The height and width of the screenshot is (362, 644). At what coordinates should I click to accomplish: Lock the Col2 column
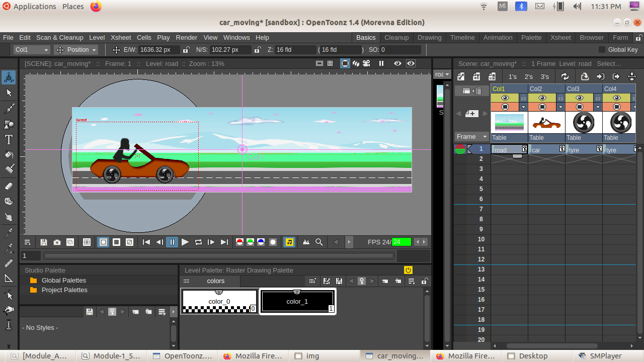coord(560,98)
